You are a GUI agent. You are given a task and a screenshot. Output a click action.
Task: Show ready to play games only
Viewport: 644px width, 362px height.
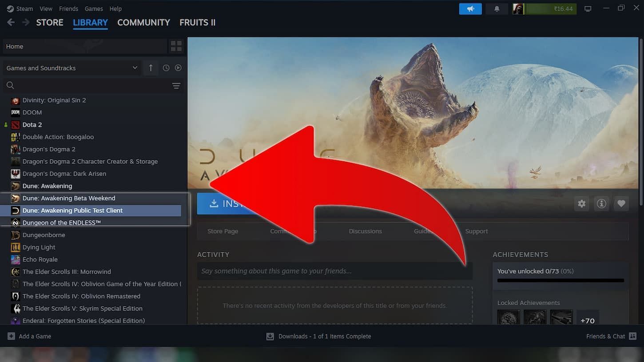(x=178, y=68)
